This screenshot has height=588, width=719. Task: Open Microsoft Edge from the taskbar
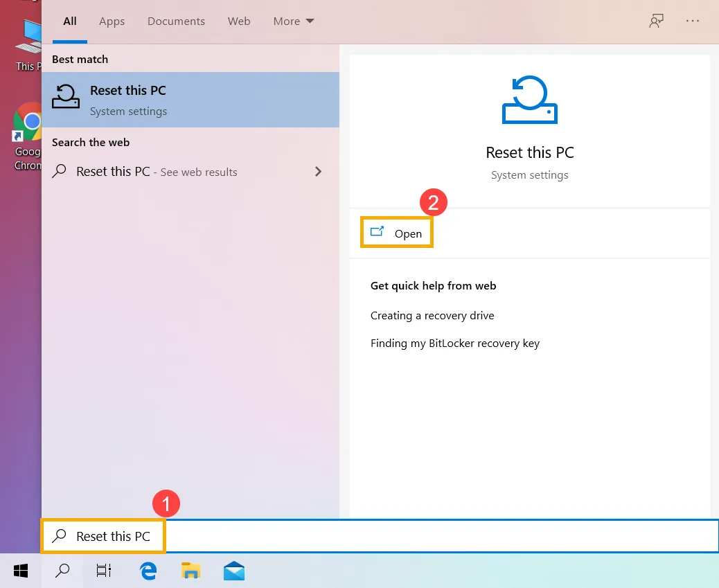coord(148,571)
